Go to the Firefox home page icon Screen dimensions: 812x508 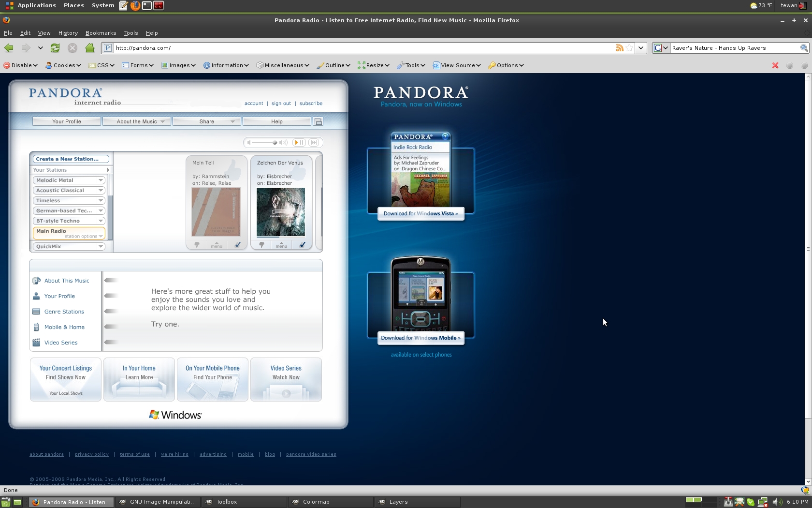(90, 48)
